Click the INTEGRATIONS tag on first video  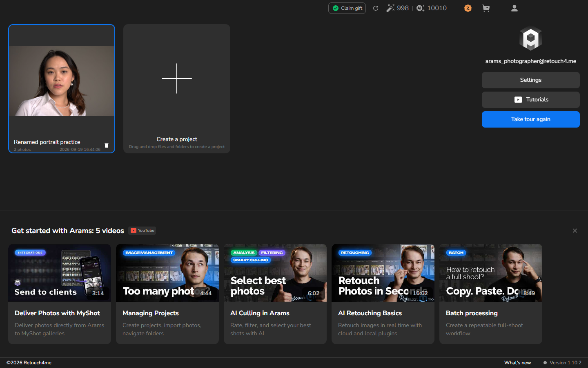click(x=30, y=253)
